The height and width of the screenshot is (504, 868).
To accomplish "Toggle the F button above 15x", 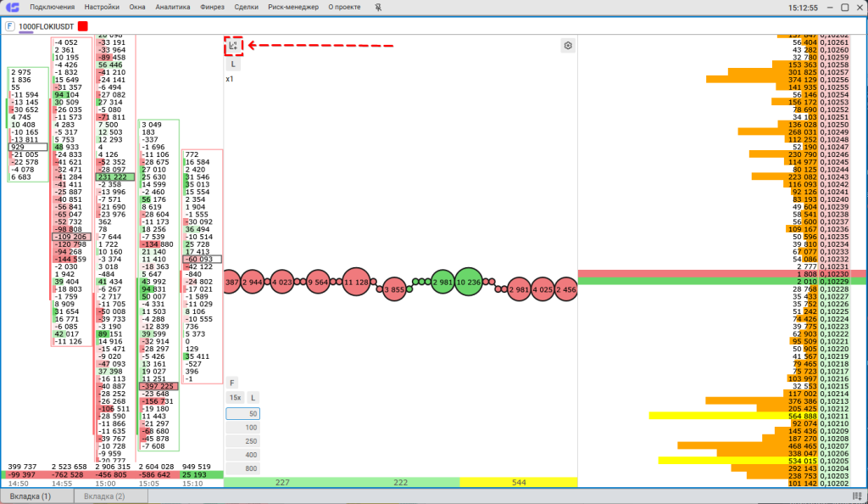I will (232, 383).
